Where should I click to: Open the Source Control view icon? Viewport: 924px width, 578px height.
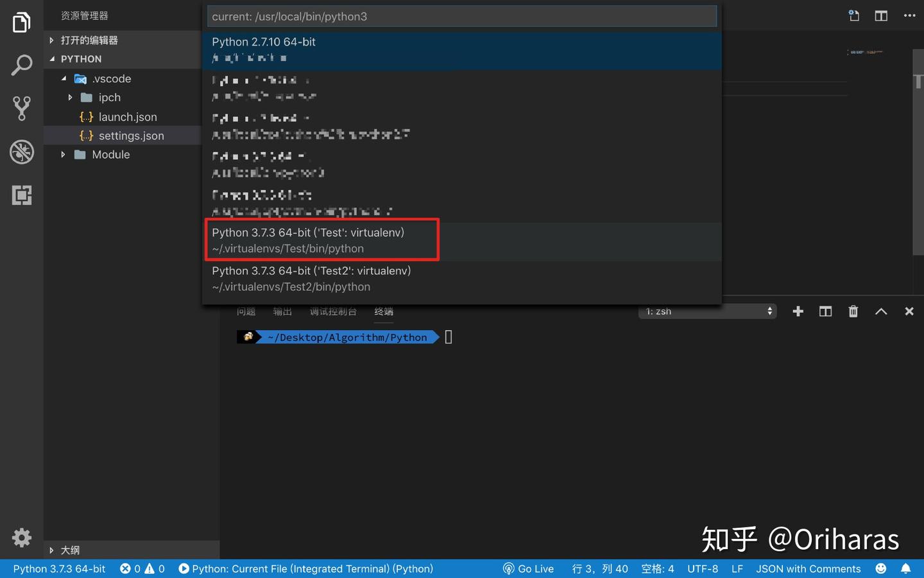22,108
